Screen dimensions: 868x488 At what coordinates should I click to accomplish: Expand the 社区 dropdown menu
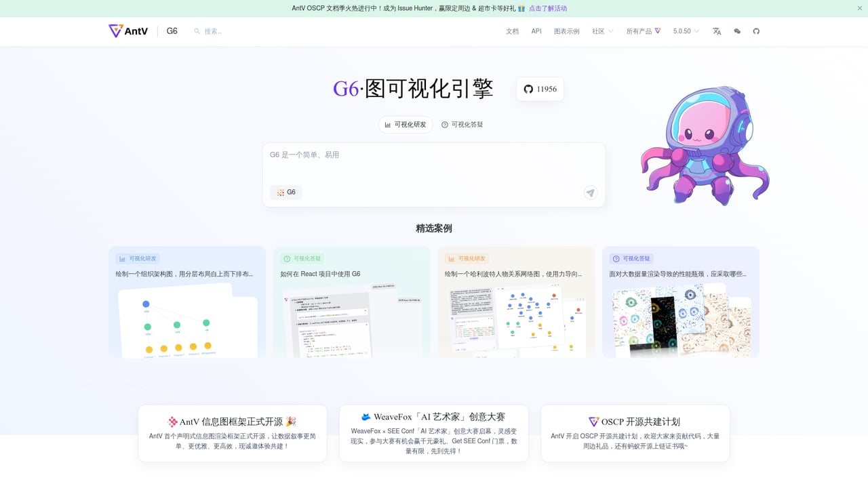pos(602,31)
